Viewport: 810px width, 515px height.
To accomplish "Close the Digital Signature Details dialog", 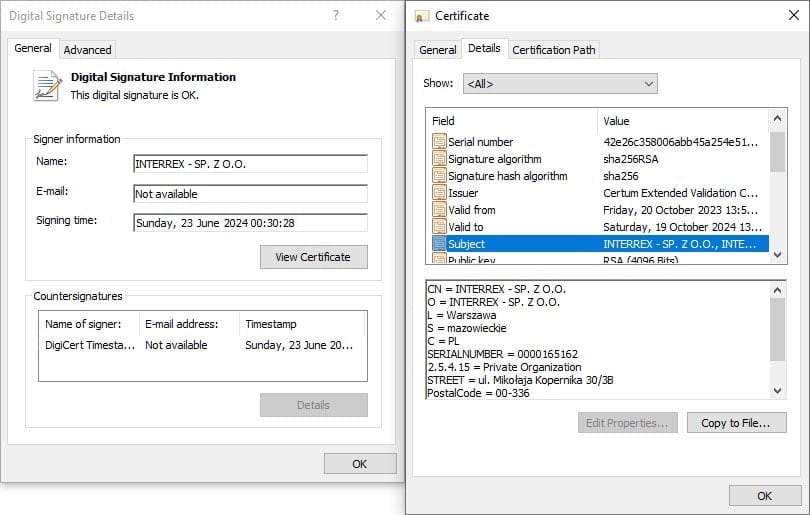I will [381, 15].
